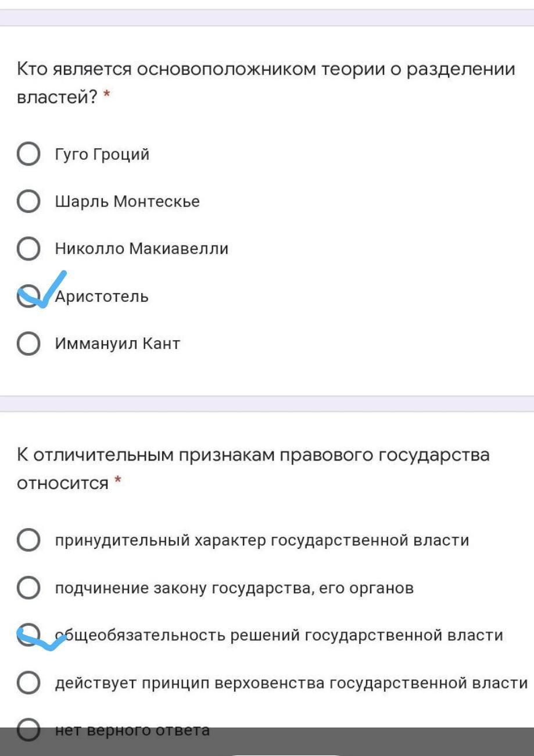Click the question about основоположник теории разделения властей

click(266, 83)
